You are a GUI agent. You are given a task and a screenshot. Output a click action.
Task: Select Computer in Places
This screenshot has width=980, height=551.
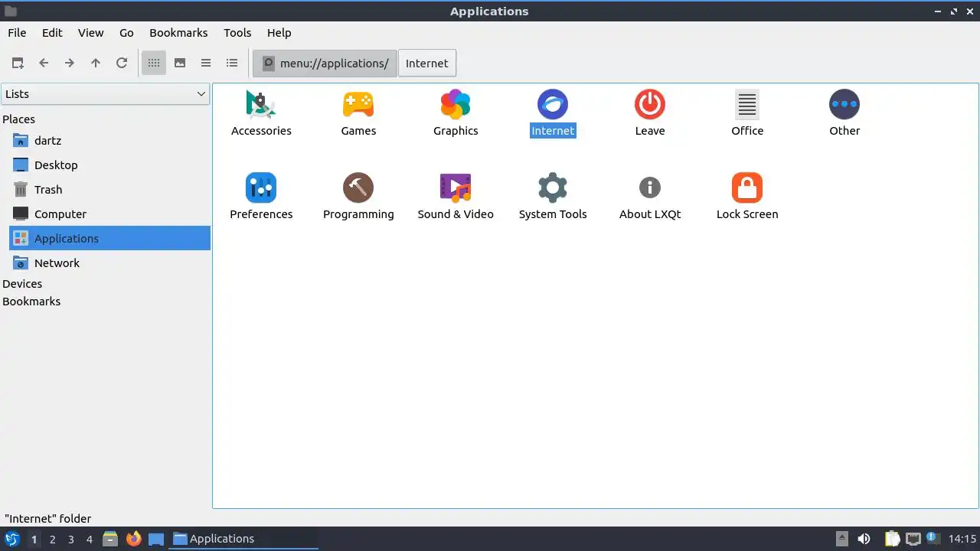[109, 214]
